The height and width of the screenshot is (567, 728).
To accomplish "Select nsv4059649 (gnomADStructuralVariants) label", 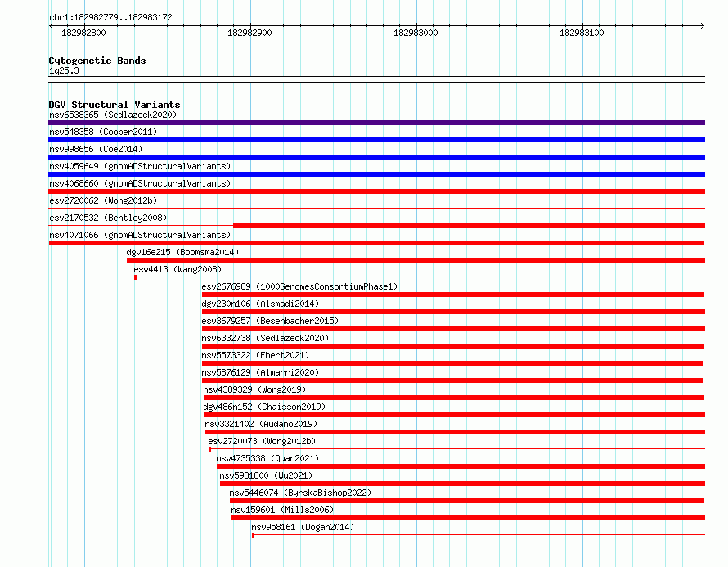I will click(x=140, y=166).
